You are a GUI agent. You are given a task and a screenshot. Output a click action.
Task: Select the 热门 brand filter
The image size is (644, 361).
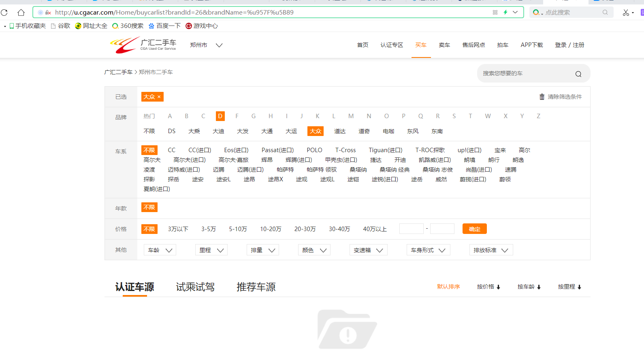coord(149,116)
